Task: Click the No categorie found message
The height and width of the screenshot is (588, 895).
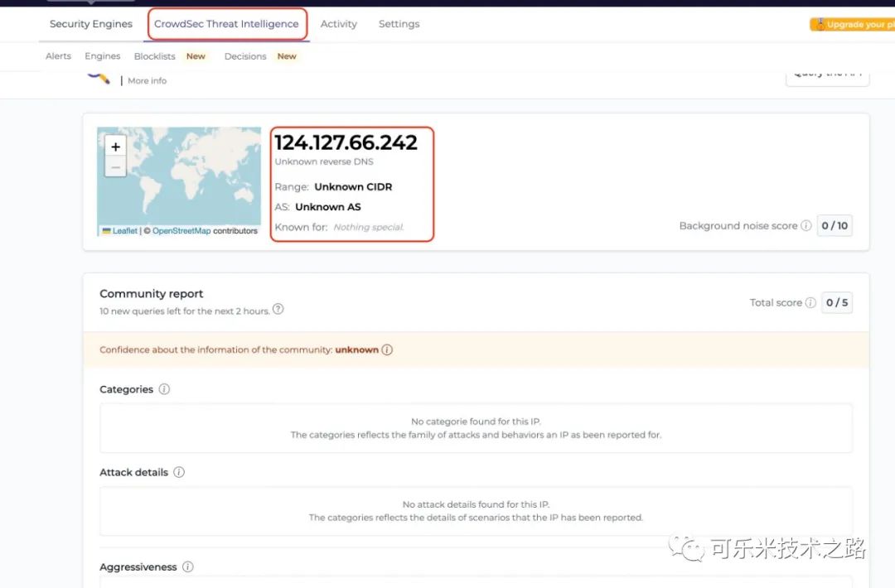Action: [476, 422]
